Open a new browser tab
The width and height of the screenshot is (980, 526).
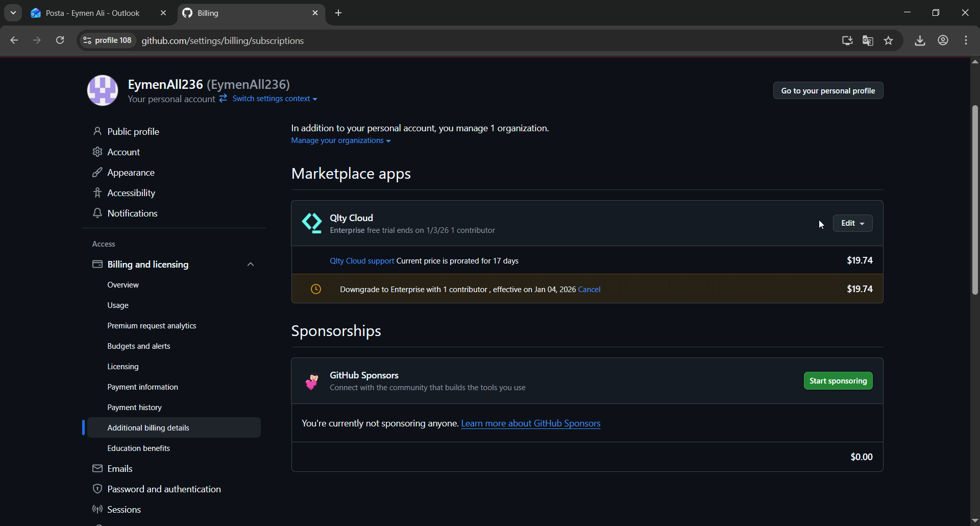(338, 13)
